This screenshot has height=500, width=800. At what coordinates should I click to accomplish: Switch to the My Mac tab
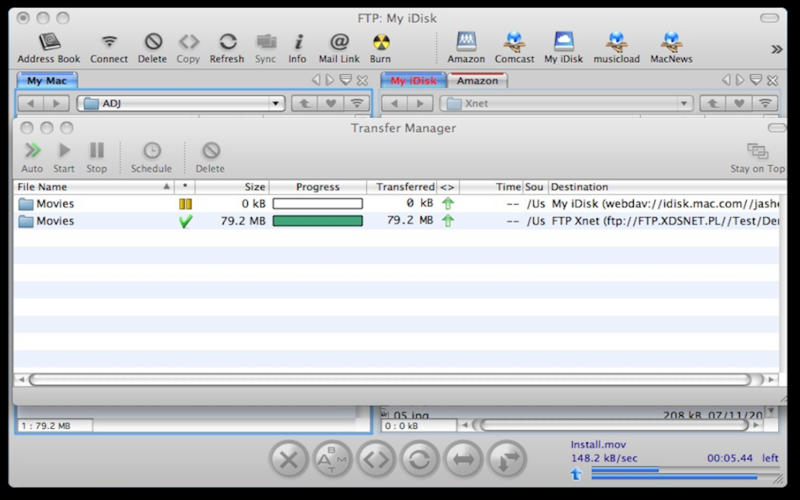[x=47, y=81]
